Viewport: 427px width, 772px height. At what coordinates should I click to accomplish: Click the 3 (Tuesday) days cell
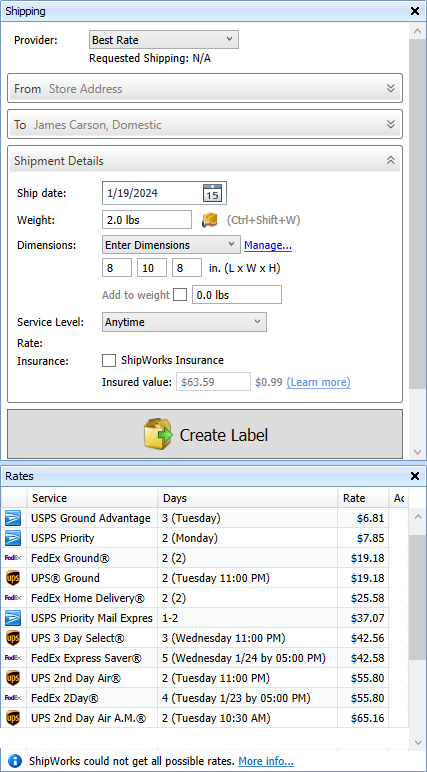pyautogui.click(x=248, y=518)
